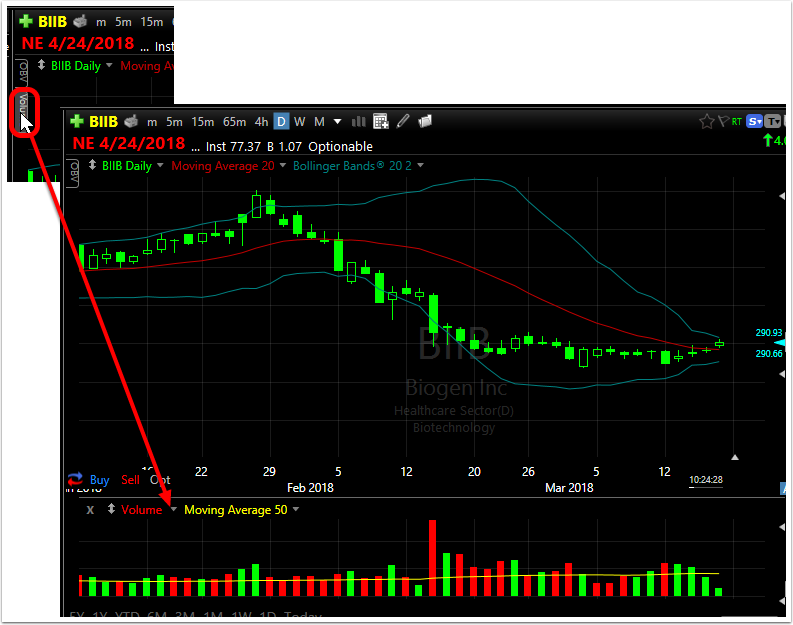Image resolution: width=793 pixels, height=625 pixels.
Task: Click the NE 4/24/2018 earnings date in main chart
Action: tap(129, 143)
